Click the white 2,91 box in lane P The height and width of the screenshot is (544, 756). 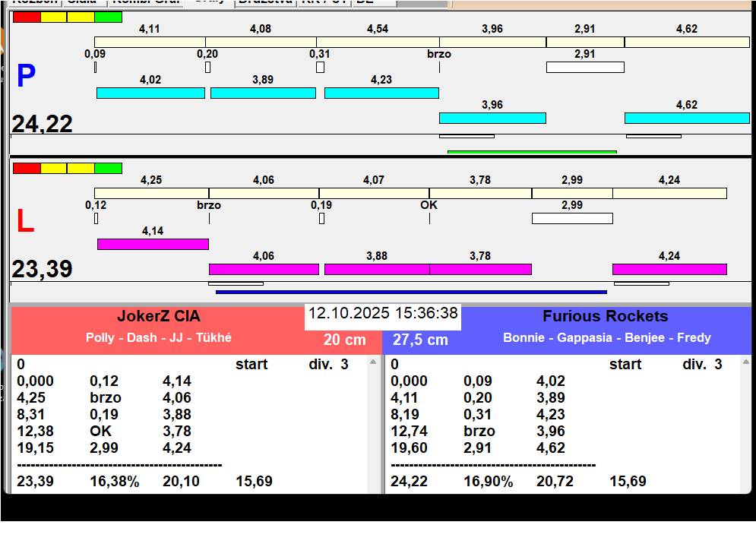[585, 67]
